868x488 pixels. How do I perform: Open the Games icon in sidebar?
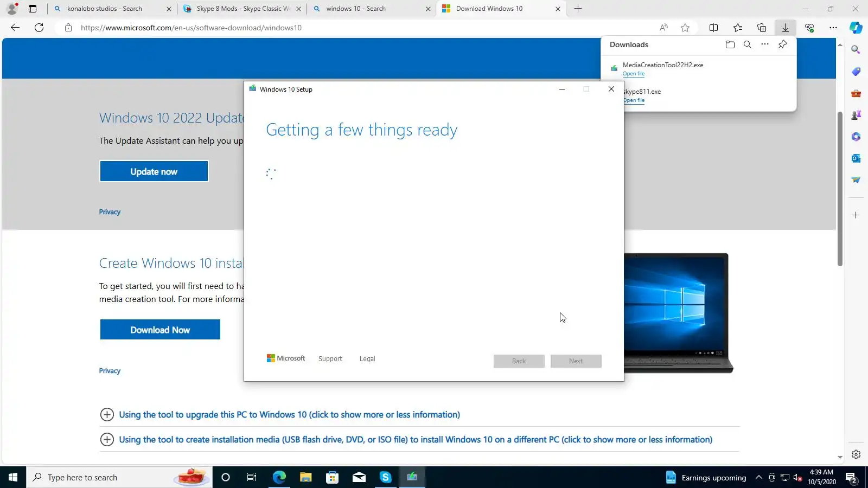pyautogui.click(x=856, y=115)
